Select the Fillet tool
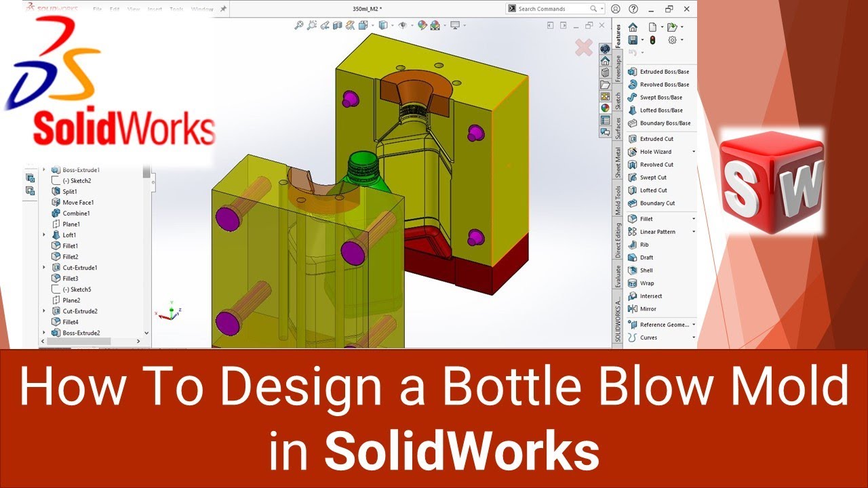 click(x=640, y=219)
